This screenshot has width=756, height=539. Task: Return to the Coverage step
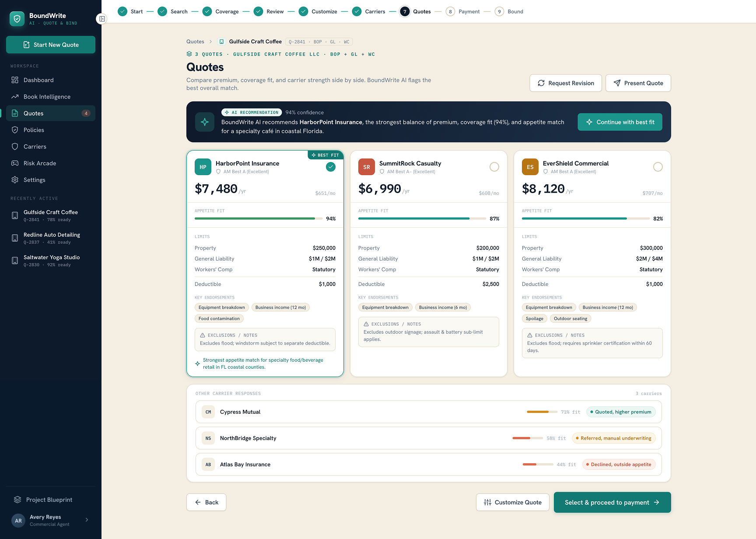221,11
